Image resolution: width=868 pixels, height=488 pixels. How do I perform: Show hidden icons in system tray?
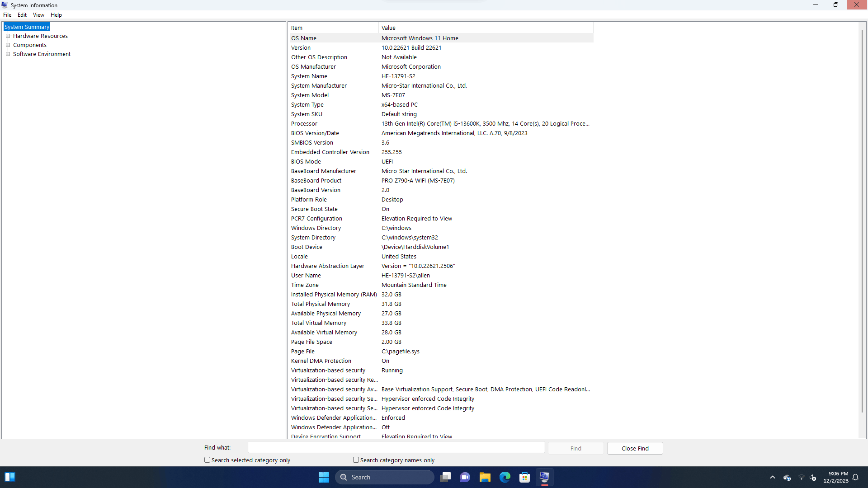coord(772,477)
